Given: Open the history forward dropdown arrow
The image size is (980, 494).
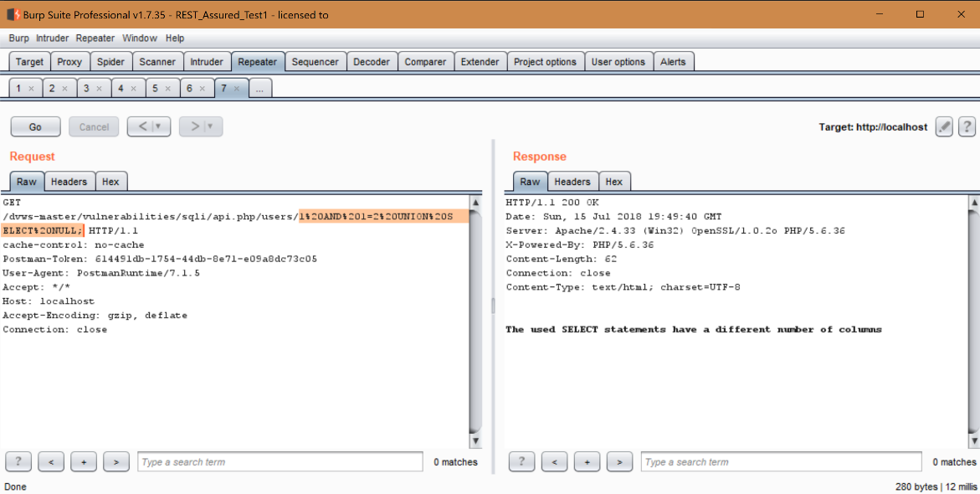Looking at the screenshot, I should 210,126.
